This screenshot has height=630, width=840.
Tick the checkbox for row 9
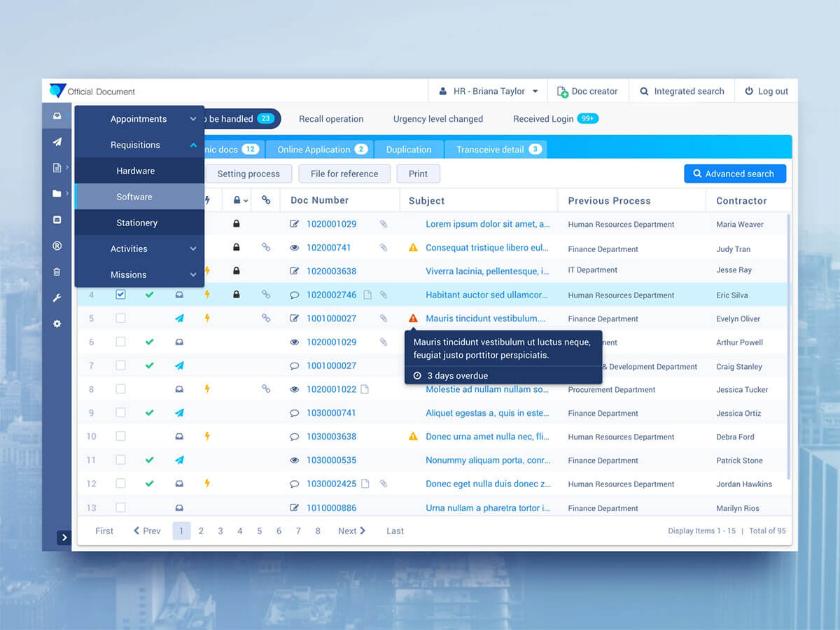[x=120, y=413]
